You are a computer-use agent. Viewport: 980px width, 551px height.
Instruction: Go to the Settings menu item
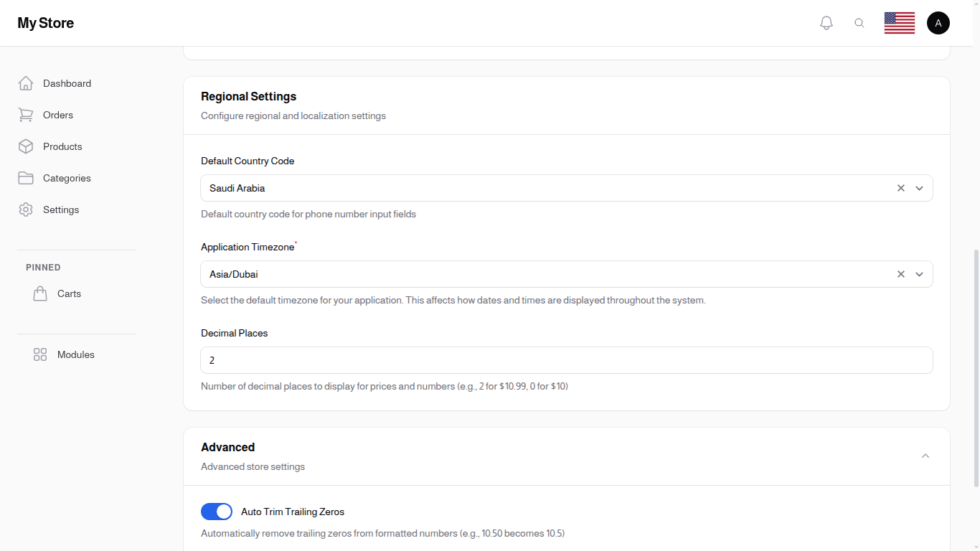point(60,209)
